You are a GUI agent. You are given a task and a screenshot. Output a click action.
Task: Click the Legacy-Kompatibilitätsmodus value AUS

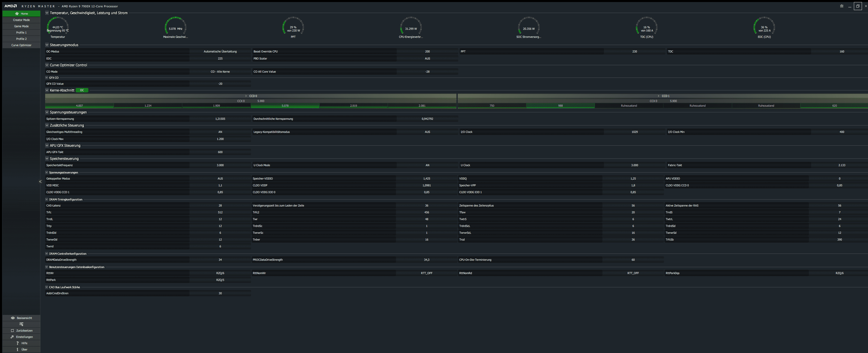point(427,132)
